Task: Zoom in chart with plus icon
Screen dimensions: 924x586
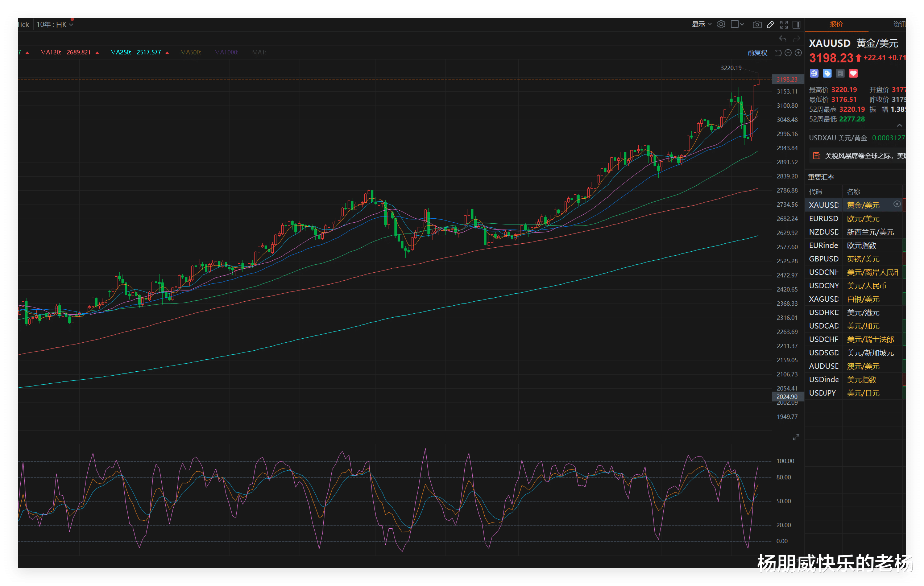Action: pyautogui.click(x=798, y=53)
